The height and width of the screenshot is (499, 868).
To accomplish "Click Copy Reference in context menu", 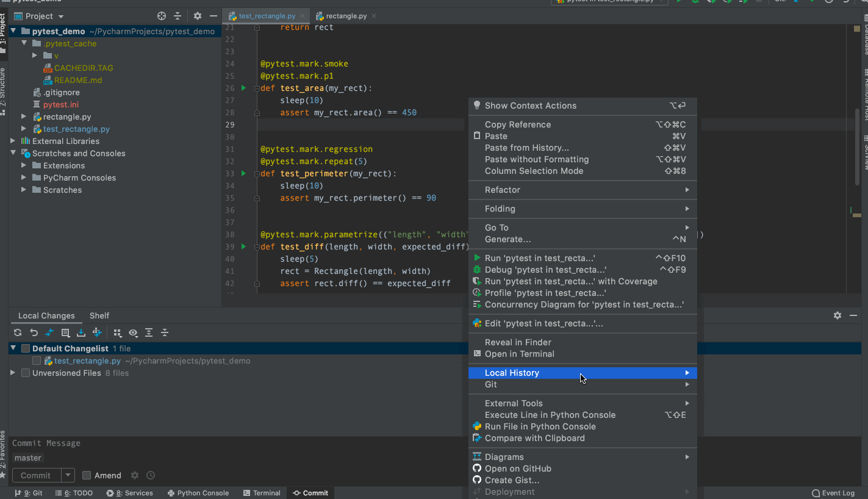I will [x=583, y=124].
